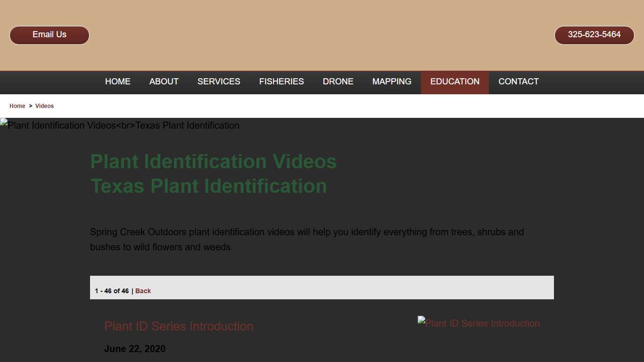
Task: Open the MAPPING page
Action: pyautogui.click(x=392, y=82)
